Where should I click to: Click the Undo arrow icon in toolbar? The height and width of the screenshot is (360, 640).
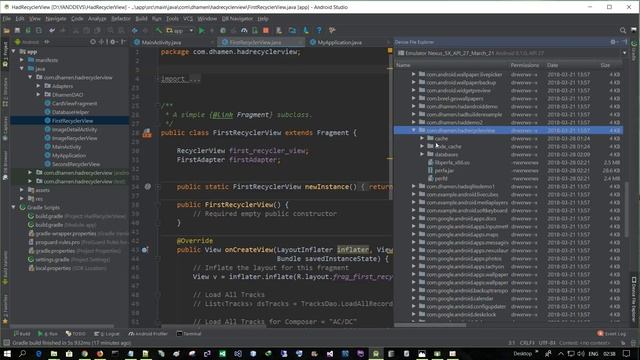[x=52, y=30]
